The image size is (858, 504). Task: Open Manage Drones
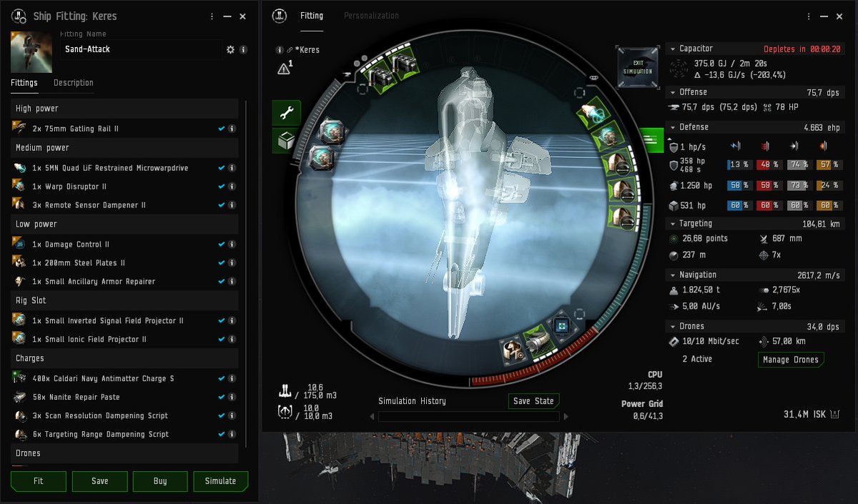pyautogui.click(x=791, y=360)
